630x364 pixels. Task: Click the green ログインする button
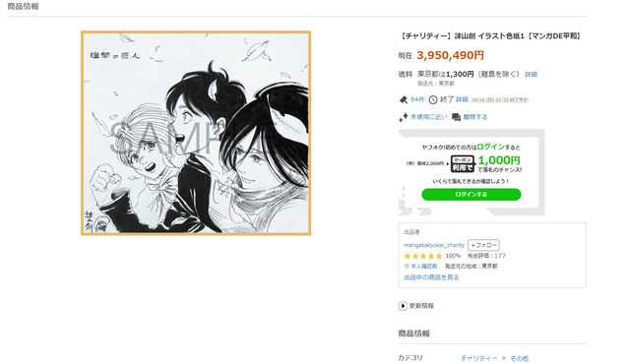coord(472,194)
